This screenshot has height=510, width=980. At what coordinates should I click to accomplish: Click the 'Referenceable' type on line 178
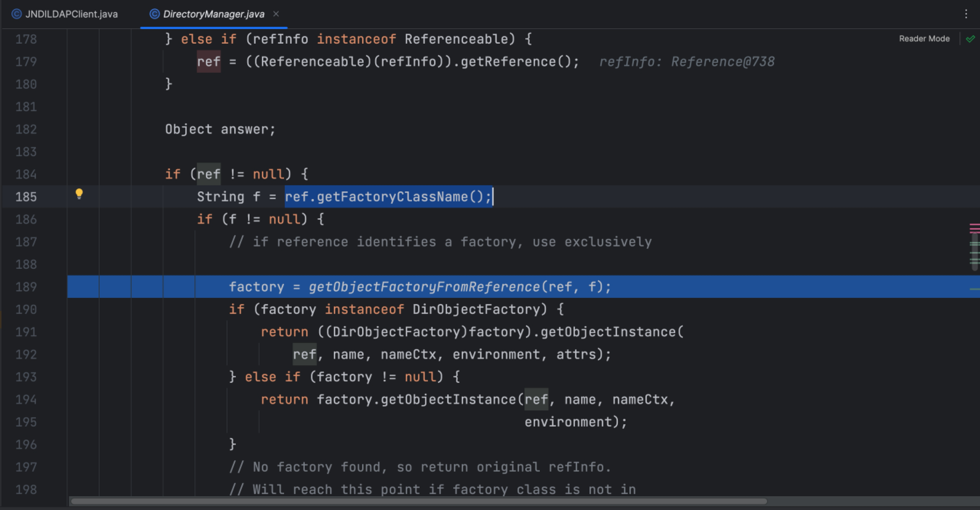[x=457, y=39]
